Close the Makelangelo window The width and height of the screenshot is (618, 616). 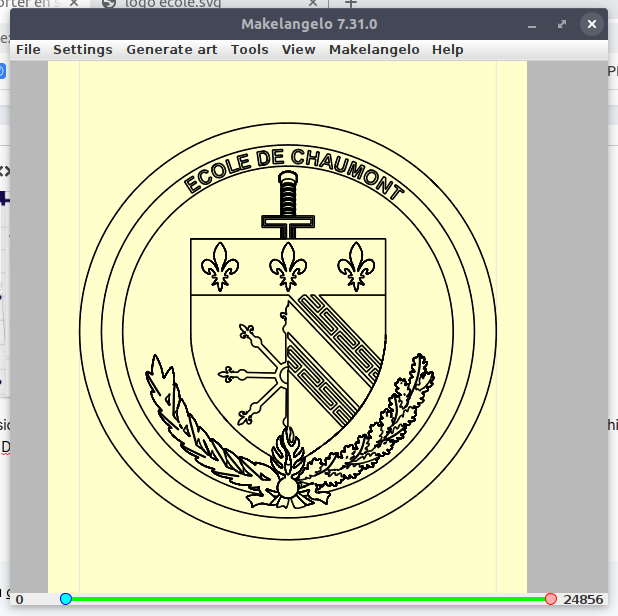(x=592, y=24)
